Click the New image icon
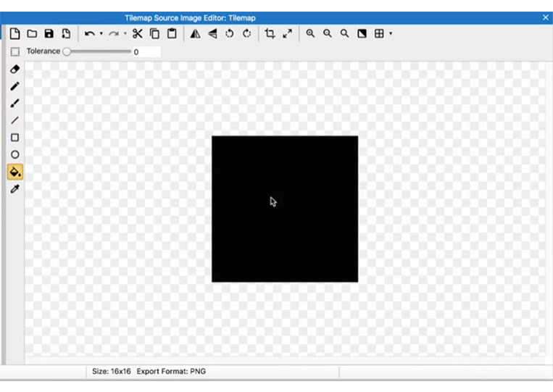553x392 pixels. (14, 33)
